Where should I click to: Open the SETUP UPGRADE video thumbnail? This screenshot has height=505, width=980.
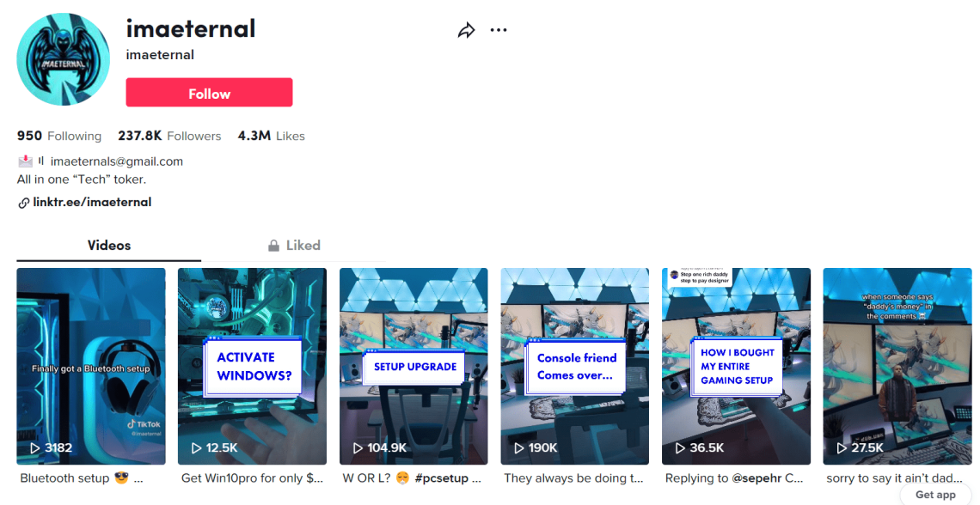click(413, 367)
